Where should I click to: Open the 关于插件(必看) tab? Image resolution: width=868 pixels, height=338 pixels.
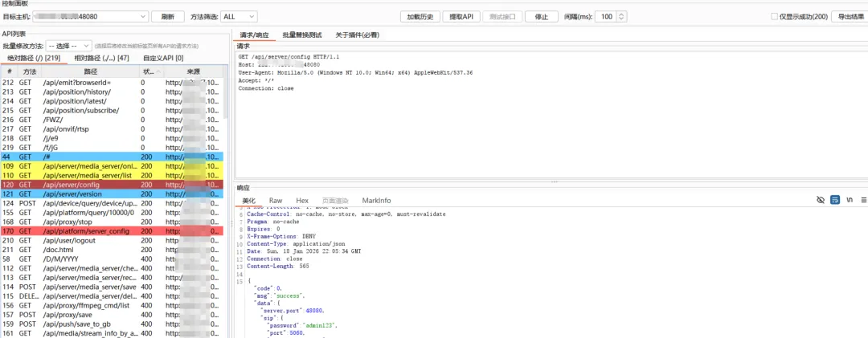coord(357,35)
